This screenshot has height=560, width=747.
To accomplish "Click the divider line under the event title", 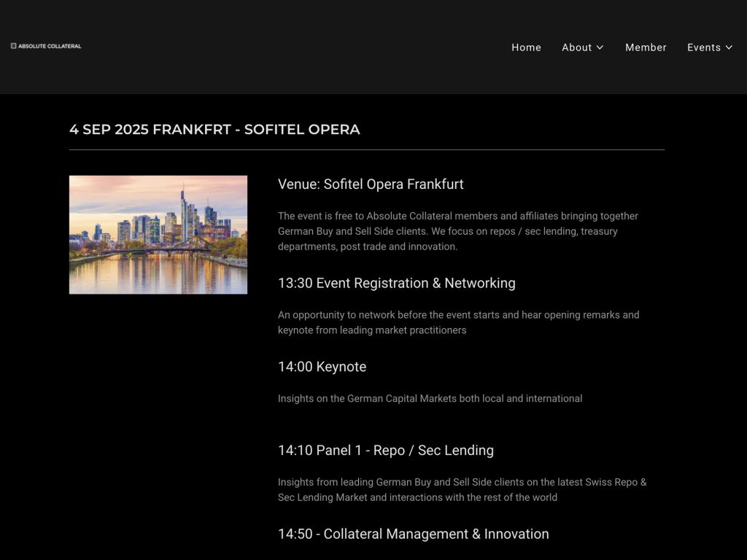I will coord(366,149).
